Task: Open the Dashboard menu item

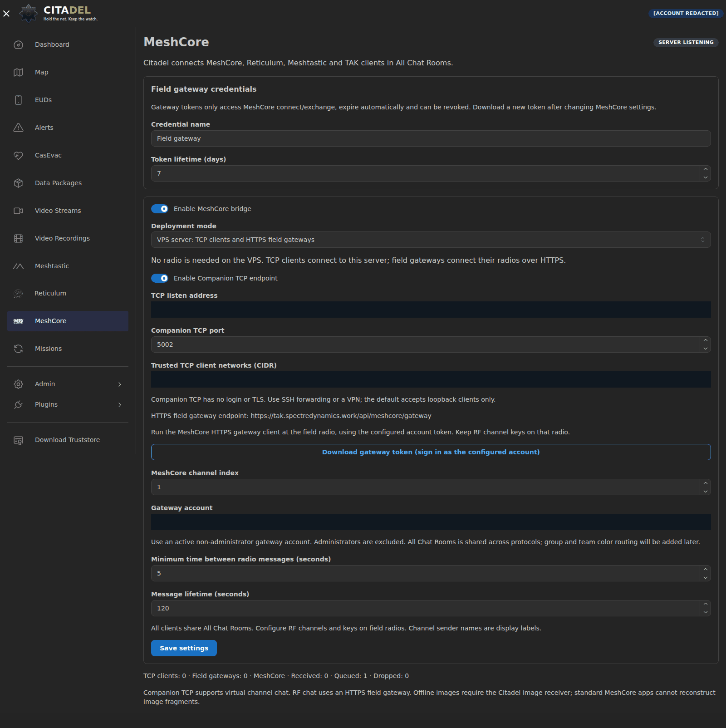Action: click(x=68, y=44)
